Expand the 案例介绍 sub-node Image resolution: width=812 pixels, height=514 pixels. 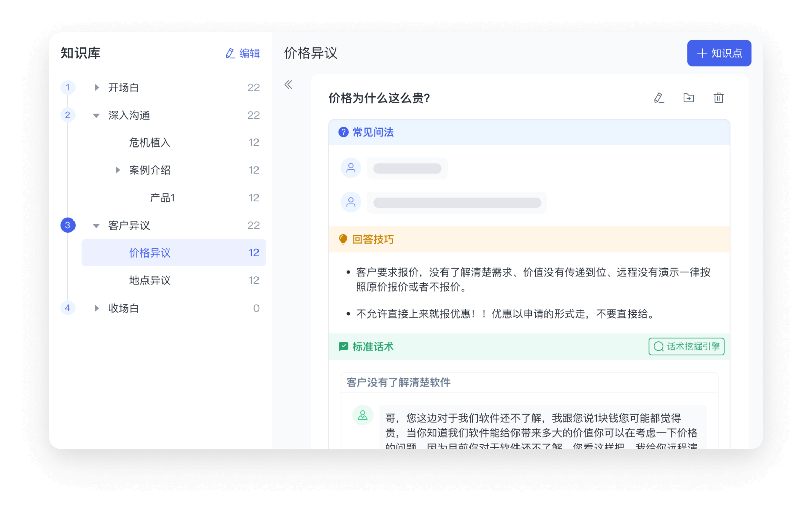click(117, 170)
